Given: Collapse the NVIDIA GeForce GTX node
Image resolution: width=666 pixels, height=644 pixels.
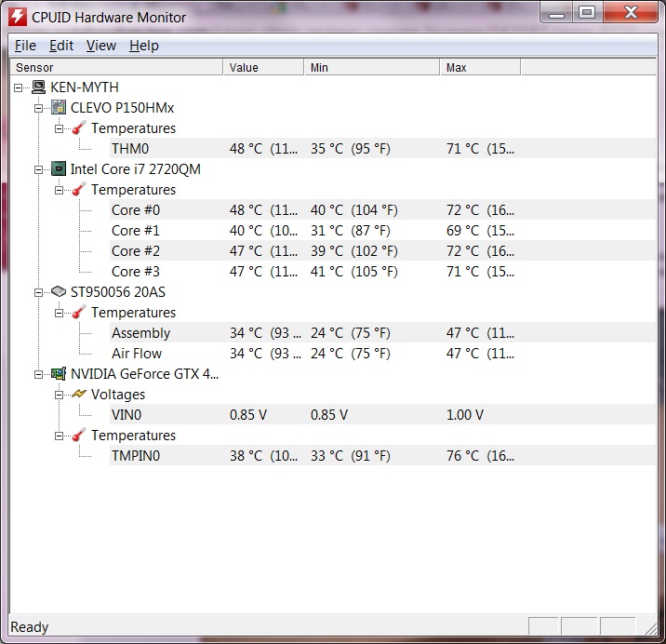Looking at the screenshot, I should [38, 374].
